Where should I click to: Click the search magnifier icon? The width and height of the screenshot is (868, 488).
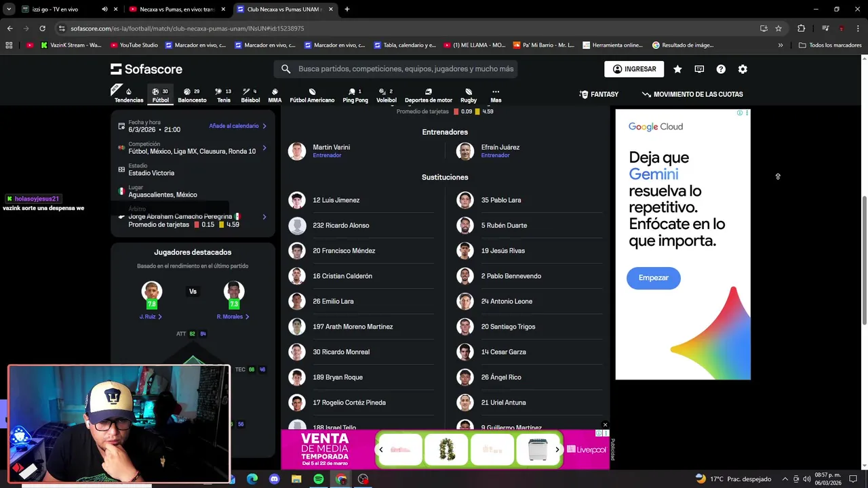[x=285, y=69]
